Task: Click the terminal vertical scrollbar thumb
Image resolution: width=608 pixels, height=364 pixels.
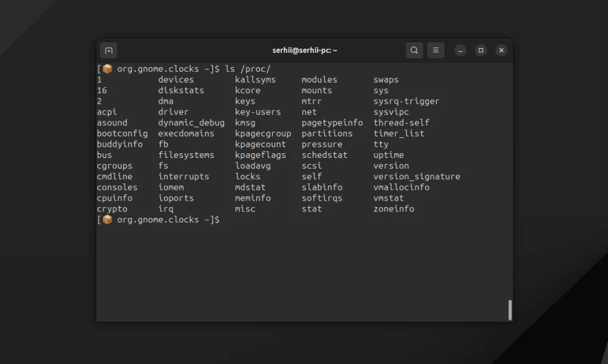Action: [509, 310]
